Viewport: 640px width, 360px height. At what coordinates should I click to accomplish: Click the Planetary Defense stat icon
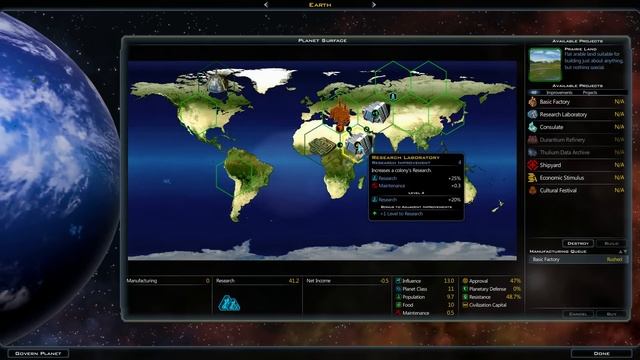pos(465,289)
